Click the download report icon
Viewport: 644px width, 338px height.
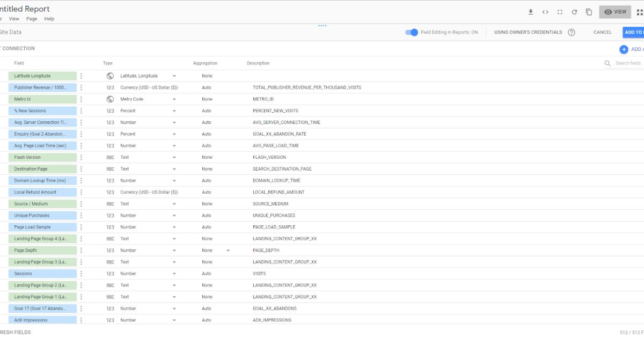tap(531, 12)
